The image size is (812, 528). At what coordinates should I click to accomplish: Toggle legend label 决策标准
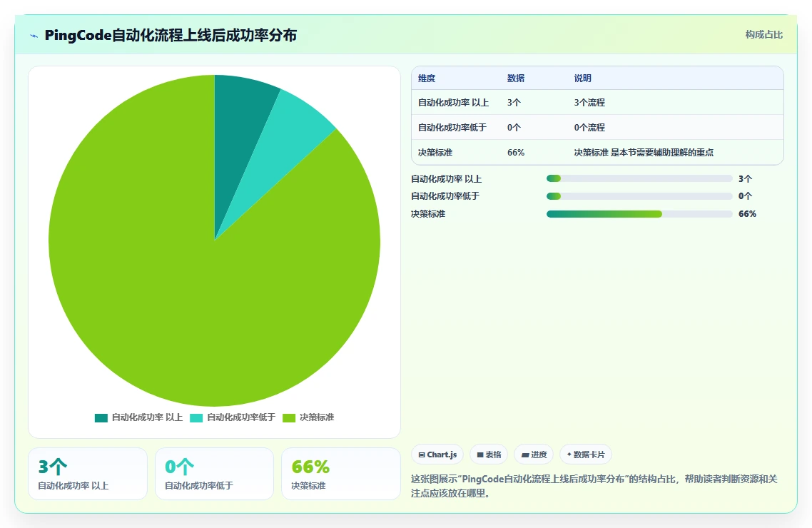click(x=317, y=417)
